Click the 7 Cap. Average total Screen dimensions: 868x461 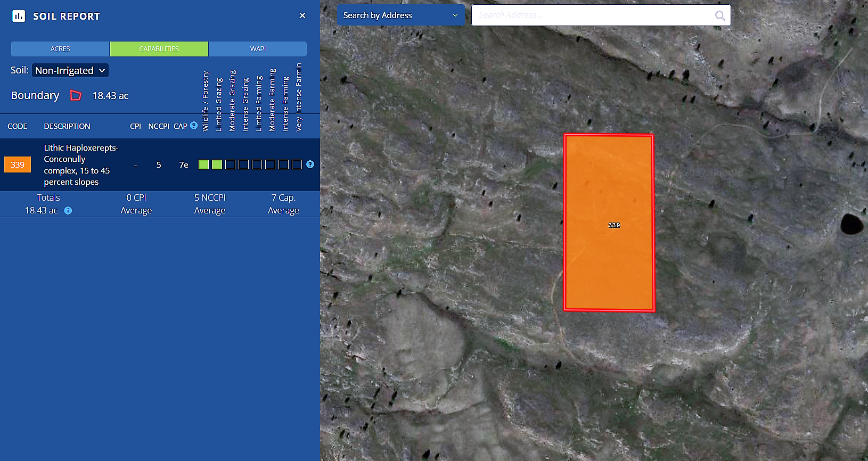(283, 204)
